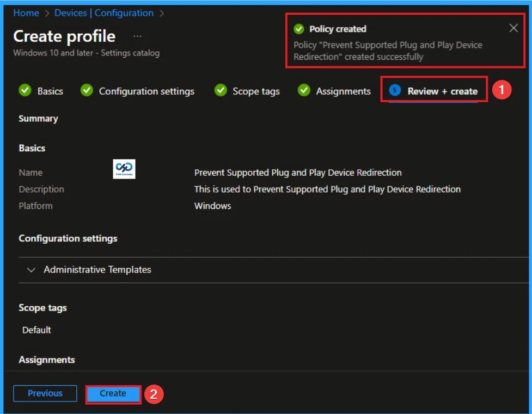Viewport: 532px width, 414px height.
Task: Select the Default scope tag entry
Action: [x=36, y=330]
